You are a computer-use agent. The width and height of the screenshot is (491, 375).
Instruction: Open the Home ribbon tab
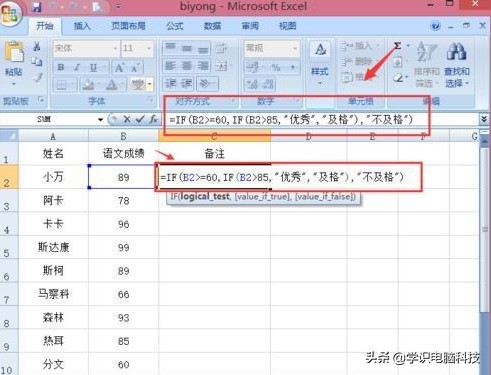coord(45,26)
